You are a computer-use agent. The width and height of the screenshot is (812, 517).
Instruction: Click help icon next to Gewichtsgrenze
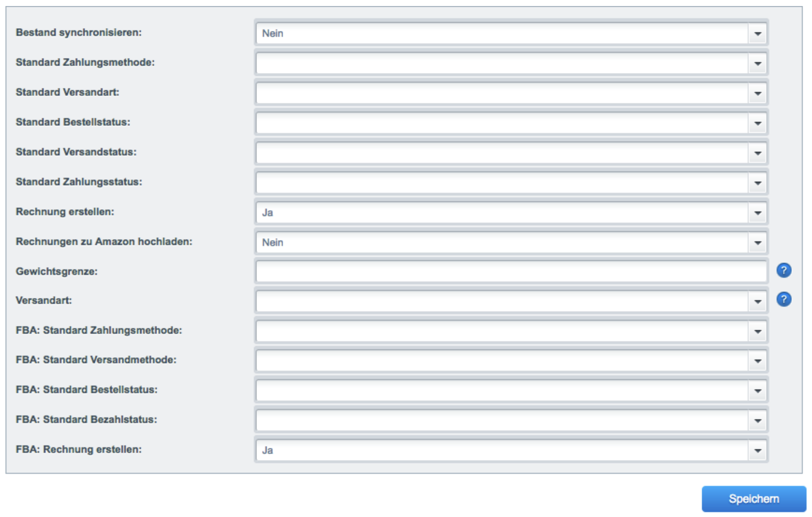click(783, 271)
